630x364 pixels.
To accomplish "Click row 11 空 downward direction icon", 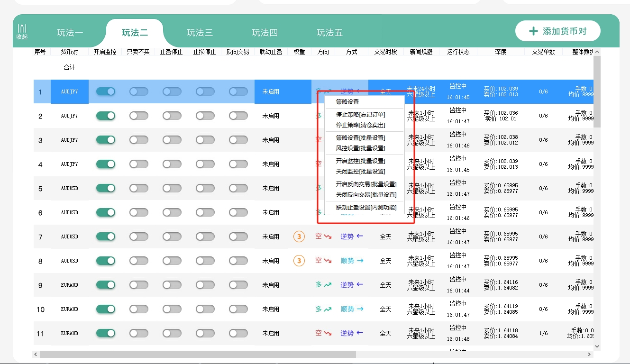I will pyautogui.click(x=328, y=333).
